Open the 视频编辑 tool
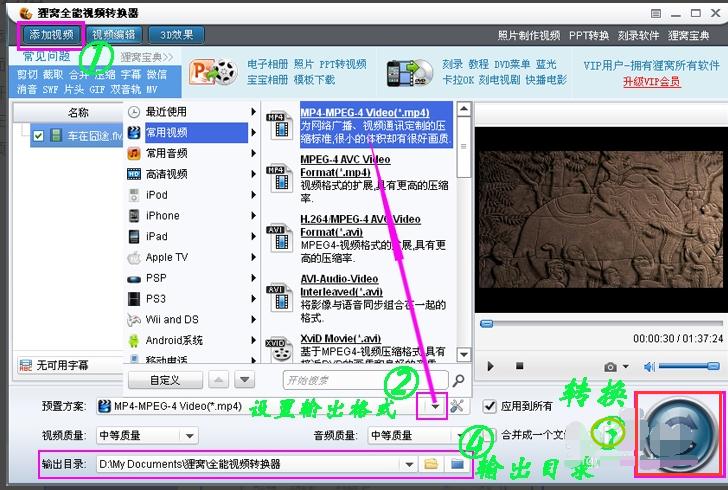Screen dimensions: 728x490 point(114,35)
